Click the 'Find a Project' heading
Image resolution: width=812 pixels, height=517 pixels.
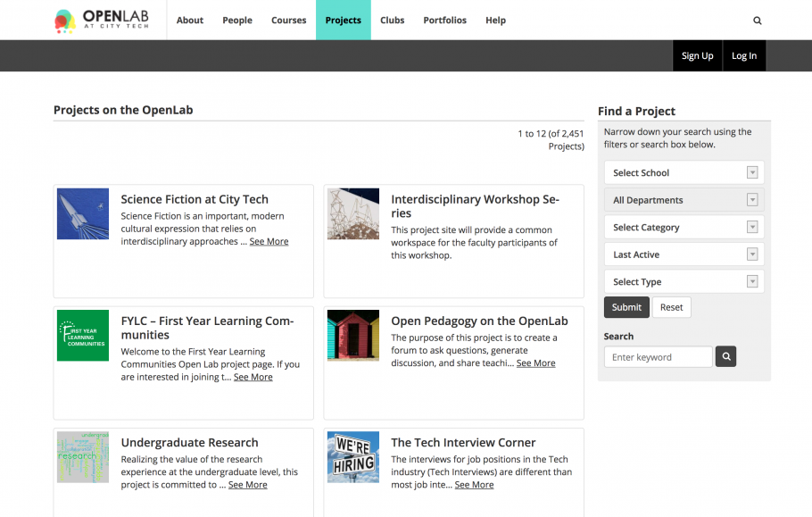coord(636,112)
